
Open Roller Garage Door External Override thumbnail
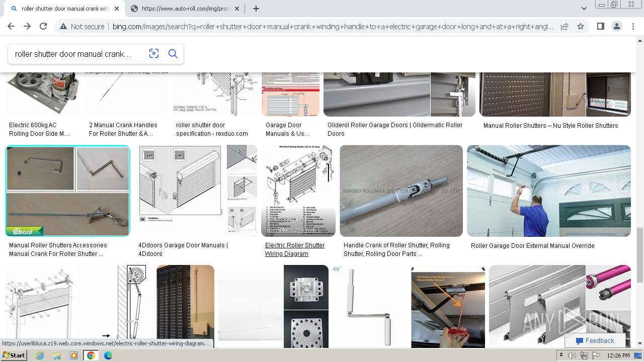[x=548, y=191]
